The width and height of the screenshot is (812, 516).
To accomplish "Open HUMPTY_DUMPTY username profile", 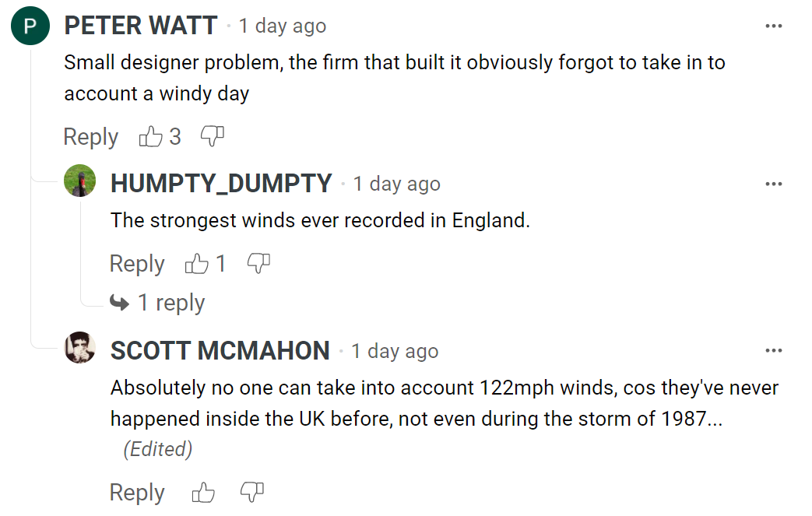I will (221, 184).
